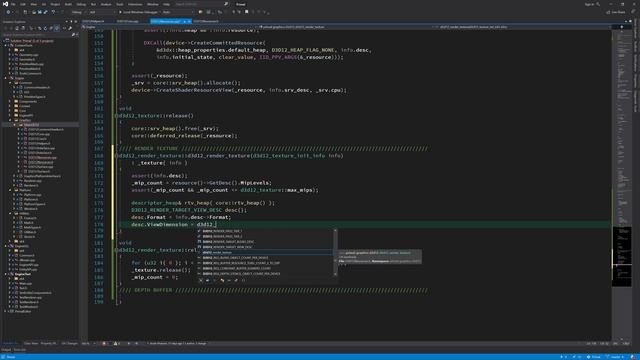This screenshot has height=360, width=640.
Task: Choose D3D12_RENDER_TARGET_VIEW_DESC in autocomplete list
Action: tap(265, 247)
